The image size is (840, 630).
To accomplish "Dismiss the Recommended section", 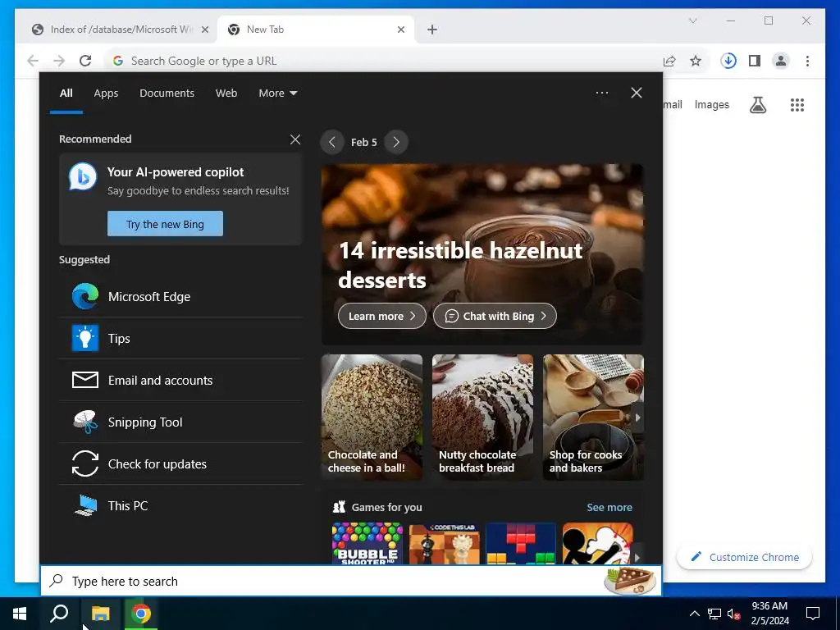I will coord(295,139).
